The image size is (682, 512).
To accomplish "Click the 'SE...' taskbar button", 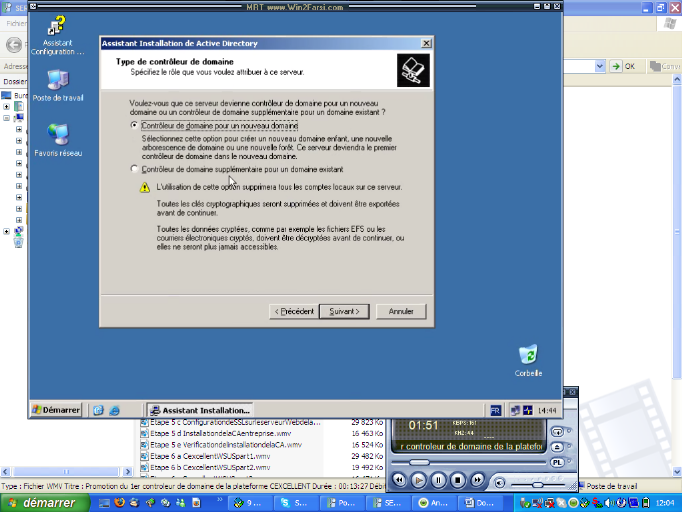I will [388, 503].
